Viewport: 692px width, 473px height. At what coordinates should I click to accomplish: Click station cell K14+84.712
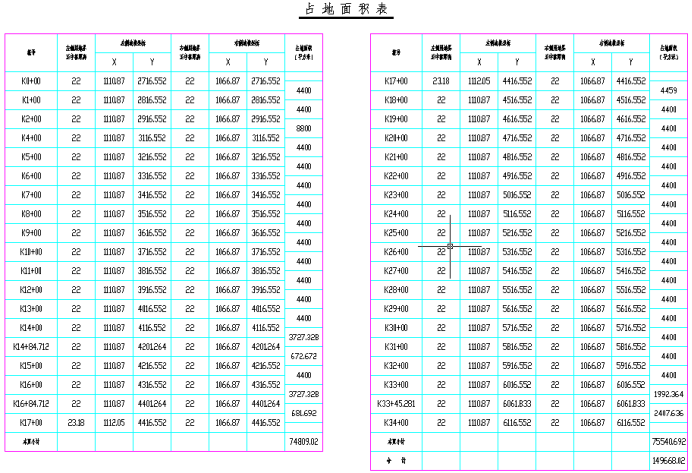coord(31,347)
